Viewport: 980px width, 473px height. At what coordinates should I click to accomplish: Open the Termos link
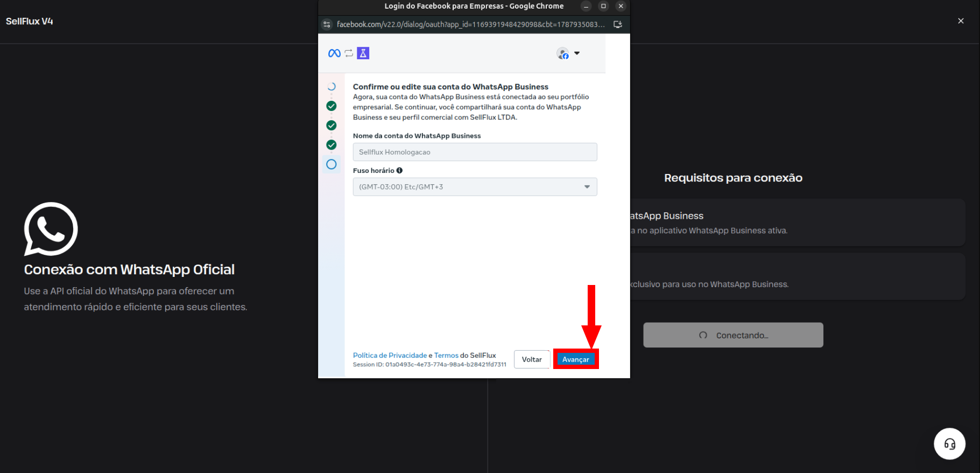(446, 355)
